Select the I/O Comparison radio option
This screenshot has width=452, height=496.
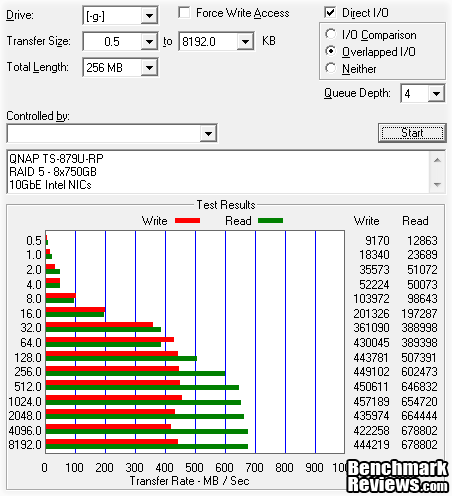pos(331,34)
